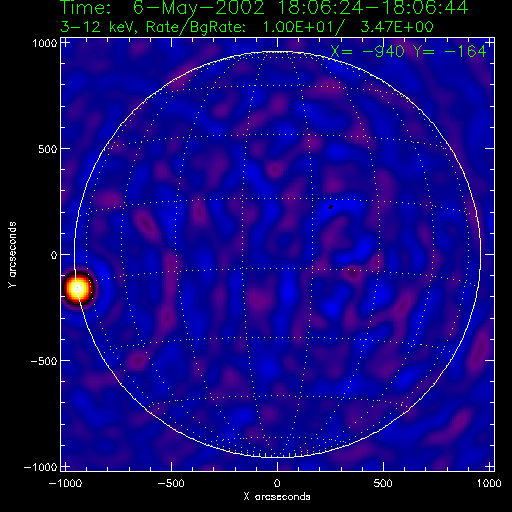This screenshot has width=512, height=512.
Task: Click the 3-12 keV Rate/BgRate label
Action: [247, 27]
